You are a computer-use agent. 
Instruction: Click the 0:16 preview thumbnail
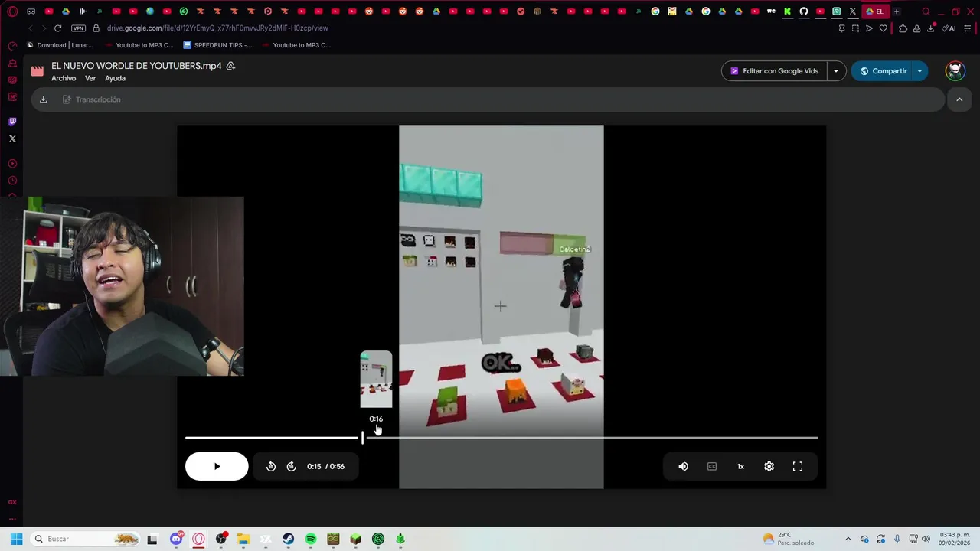coord(376,380)
